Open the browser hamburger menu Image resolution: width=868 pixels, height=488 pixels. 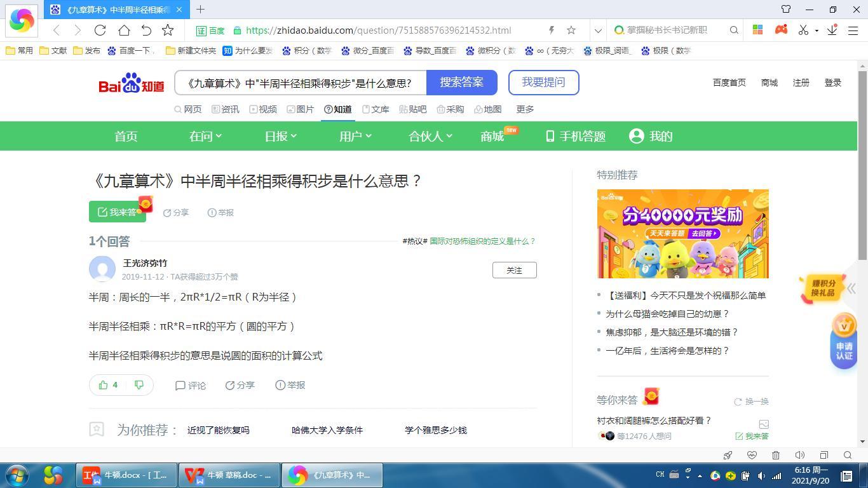[x=852, y=30]
